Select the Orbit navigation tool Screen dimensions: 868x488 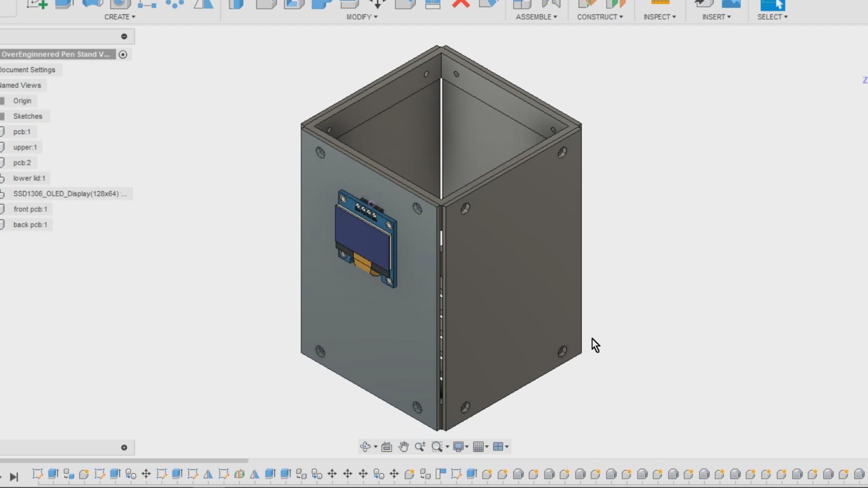[365, 447]
